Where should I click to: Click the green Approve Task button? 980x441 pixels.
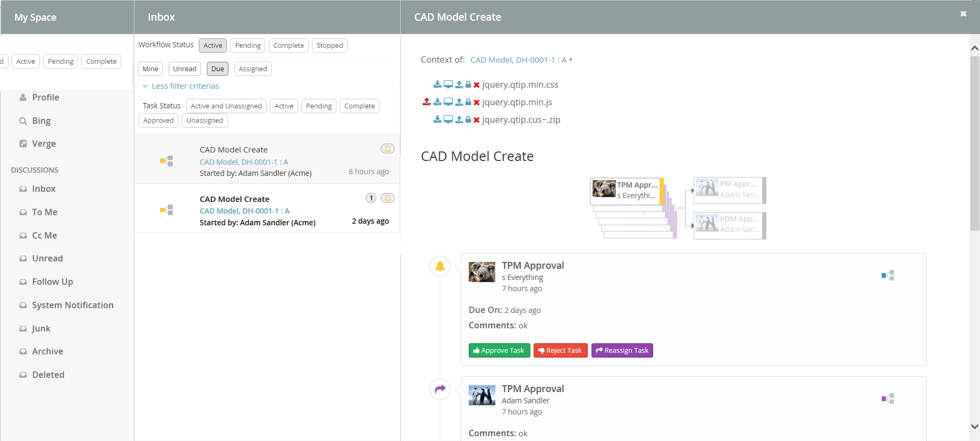coord(499,351)
